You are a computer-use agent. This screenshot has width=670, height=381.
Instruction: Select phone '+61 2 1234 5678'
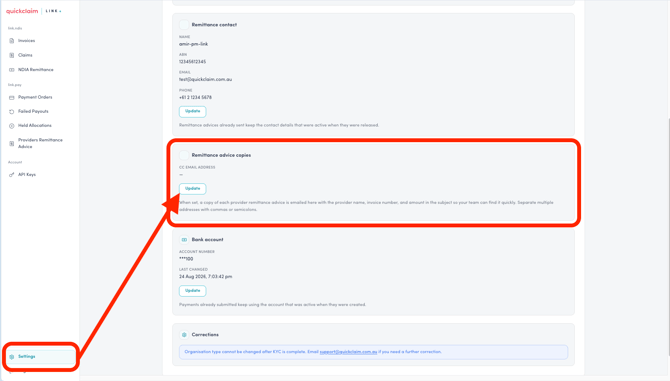point(195,97)
